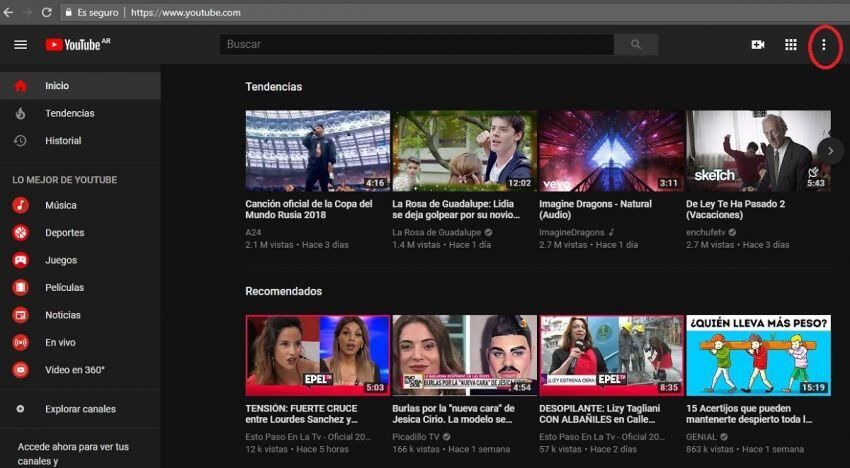Open the 15 Acertijos video thumbnail
The width and height of the screenshot is (850, 468).
click(758, 356)
